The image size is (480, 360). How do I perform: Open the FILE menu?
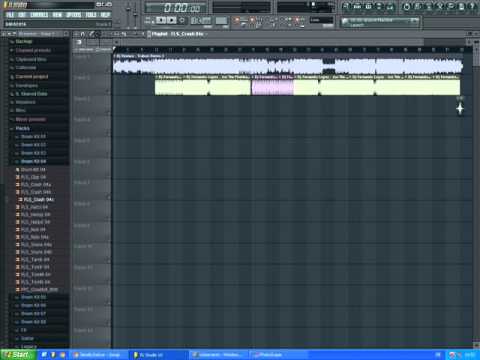(10, 15)
